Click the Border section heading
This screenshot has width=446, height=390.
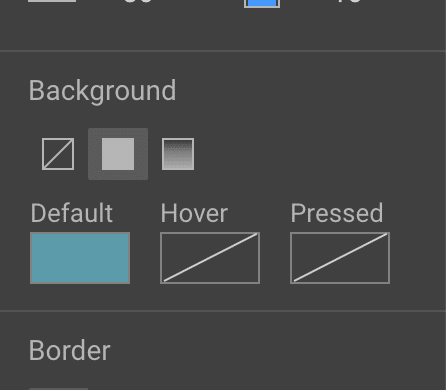(70, 350)
